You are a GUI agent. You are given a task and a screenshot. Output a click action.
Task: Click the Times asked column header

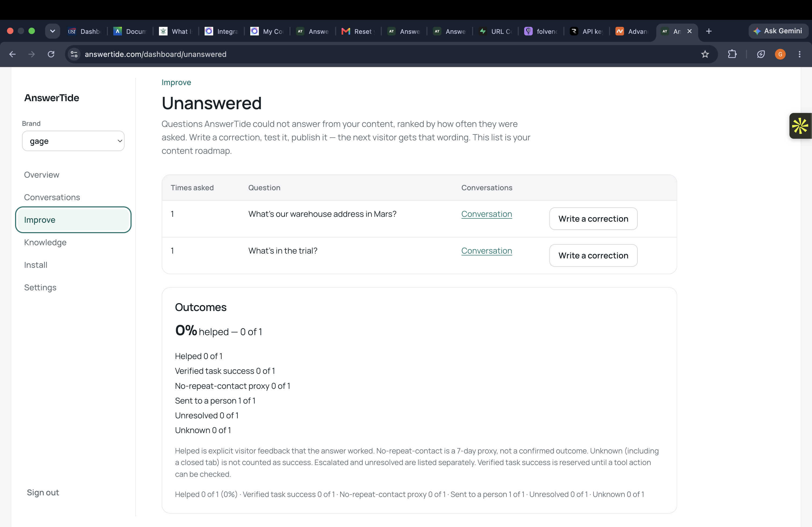coord(192,188)
